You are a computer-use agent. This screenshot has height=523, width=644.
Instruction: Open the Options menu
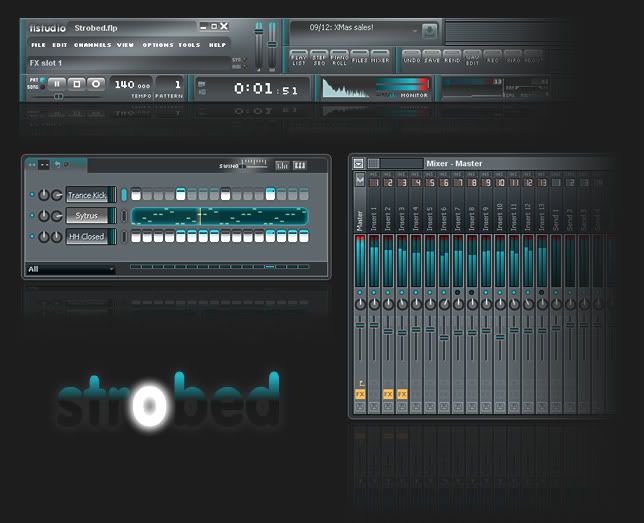click(x=158, y=45)
